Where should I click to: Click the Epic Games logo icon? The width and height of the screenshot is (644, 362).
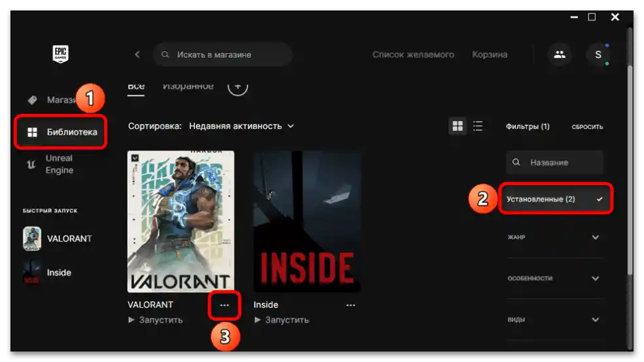[x=60, y=54]
